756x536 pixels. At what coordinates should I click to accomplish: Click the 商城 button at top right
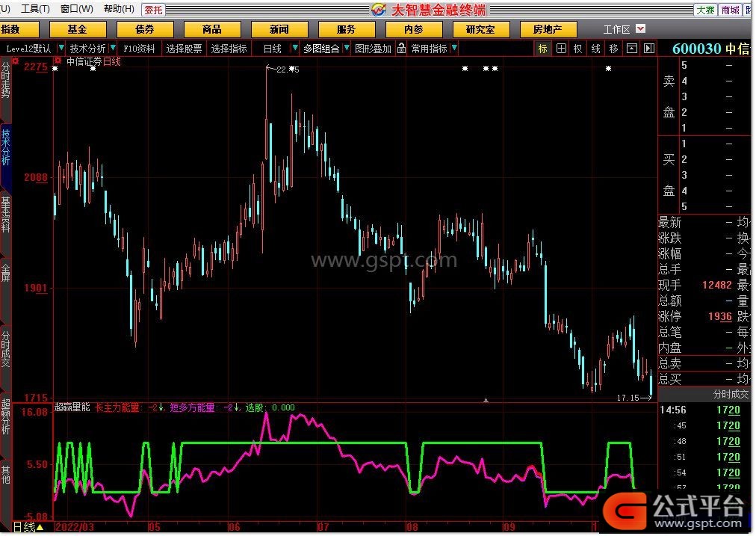[x=731, y=10]
